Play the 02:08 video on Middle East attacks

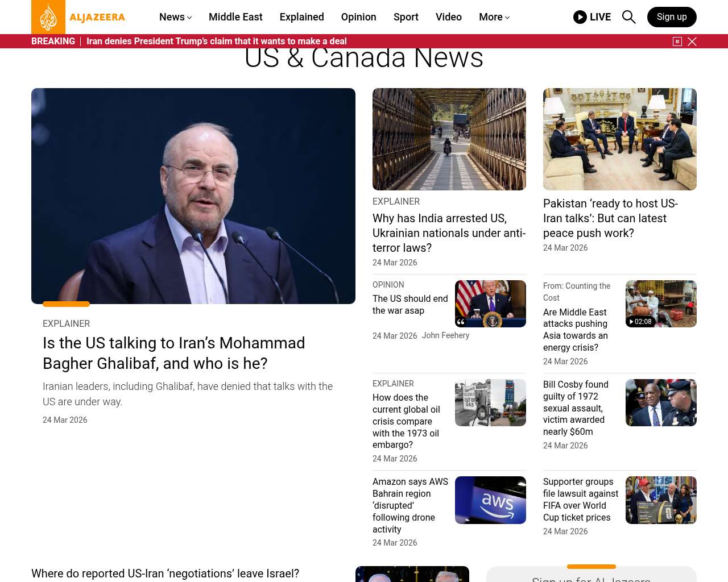(x=661, y=304)
